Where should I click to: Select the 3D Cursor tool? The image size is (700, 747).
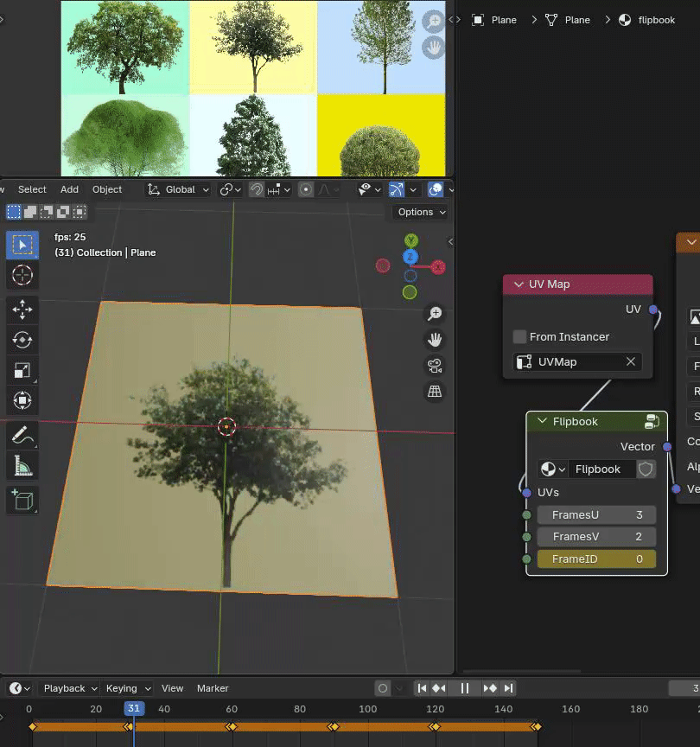(22, 276)
